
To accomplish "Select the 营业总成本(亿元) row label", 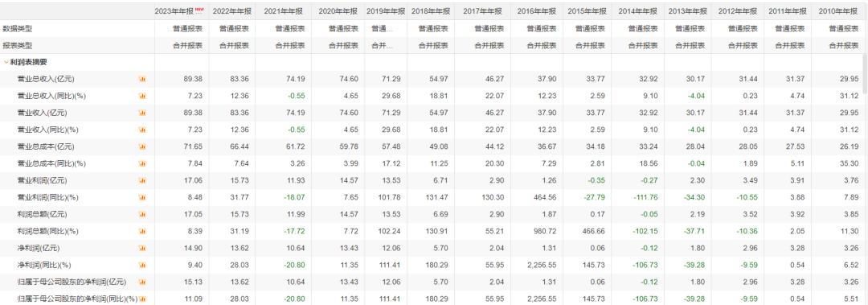I will (x=45, y=147).
